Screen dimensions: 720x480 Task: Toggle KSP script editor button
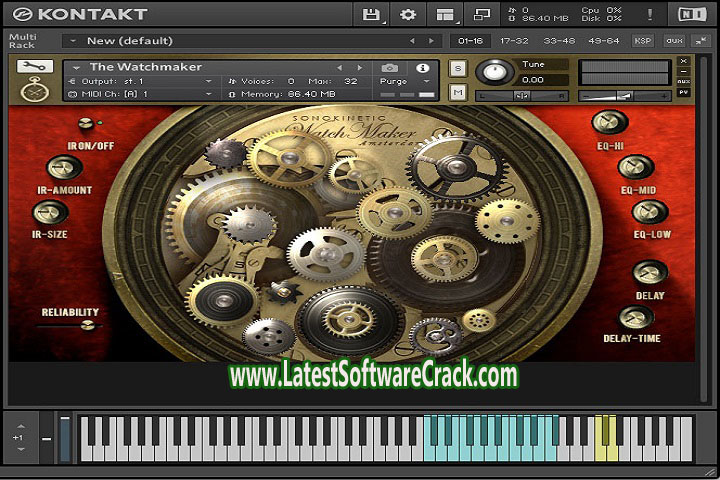[x=643, y=41]
